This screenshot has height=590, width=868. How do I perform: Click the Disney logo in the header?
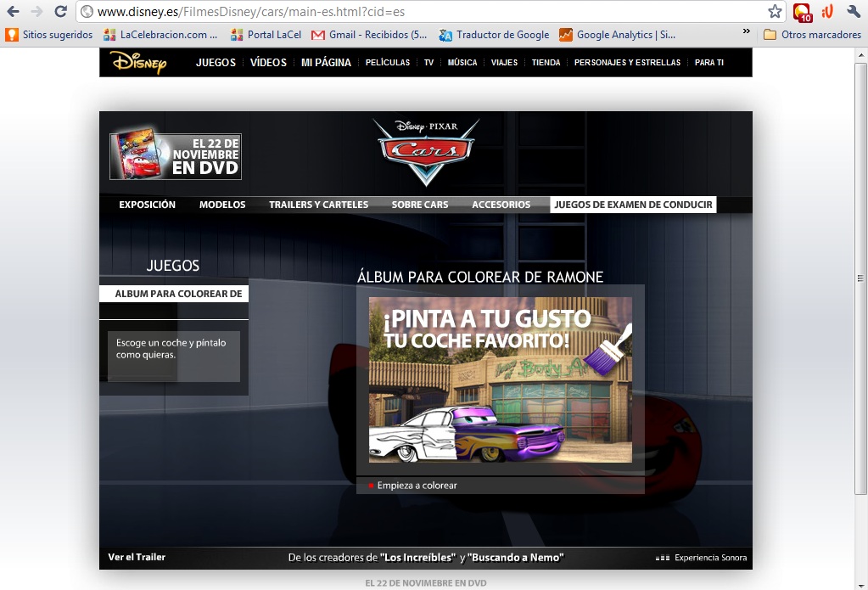(x=139, y=62)
